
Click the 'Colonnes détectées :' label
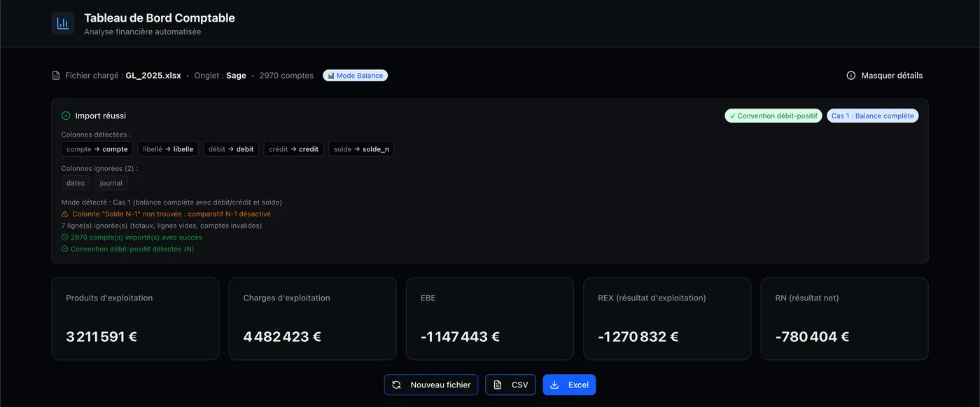pyautogui.click(x=97, y=134)
